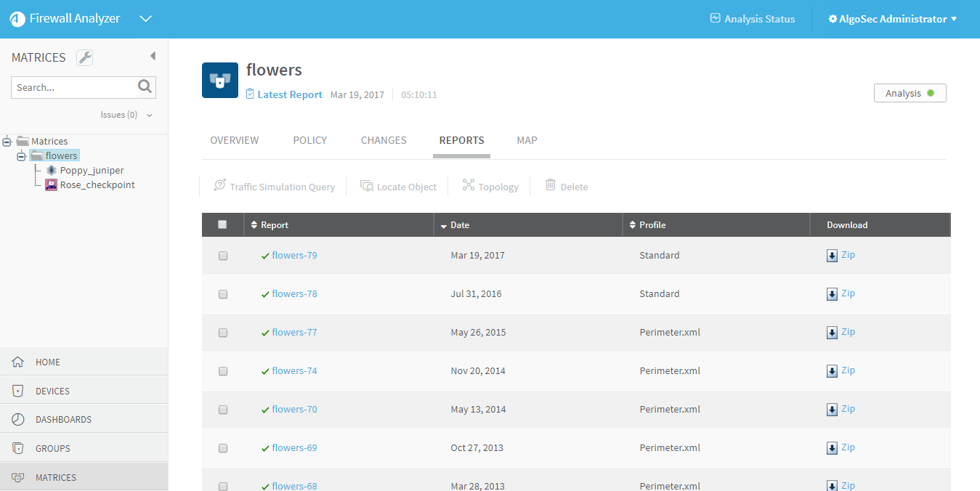This screenshot has height=491, width=980.
Task: Open the Map tab
Action: [527, 140]
